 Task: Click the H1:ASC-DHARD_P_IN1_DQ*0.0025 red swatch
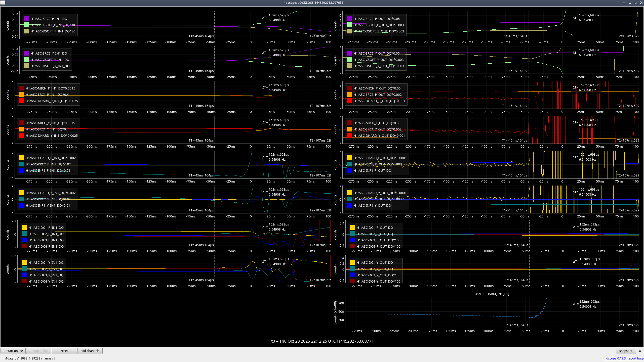tap(22, 101)
